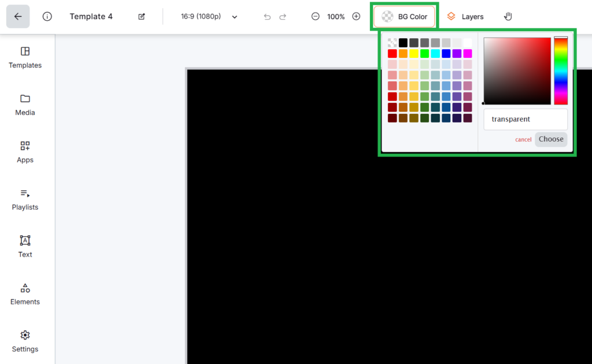
Task: Browse the Elements library
Action: pyautogui.click(x=25, y=294)
